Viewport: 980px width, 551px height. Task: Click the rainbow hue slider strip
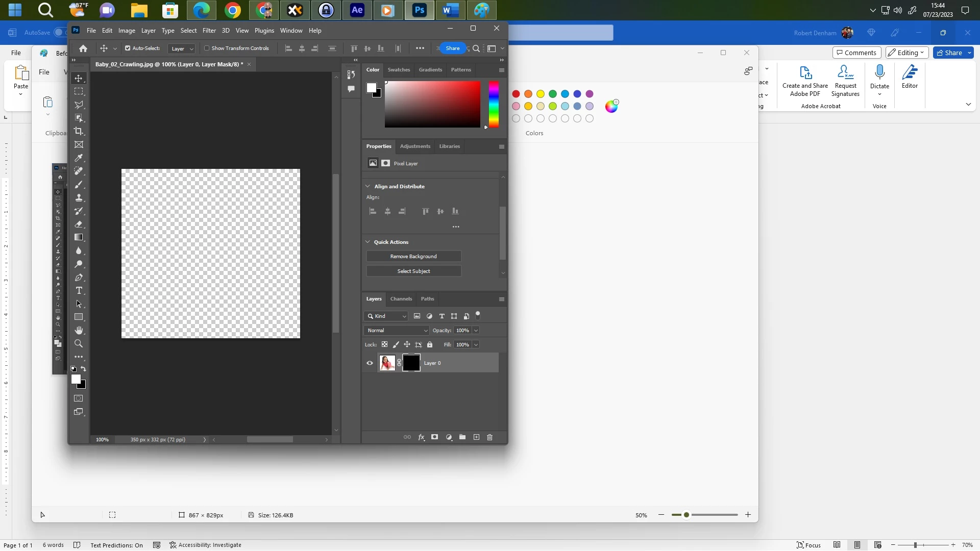[x=493, y=104]
